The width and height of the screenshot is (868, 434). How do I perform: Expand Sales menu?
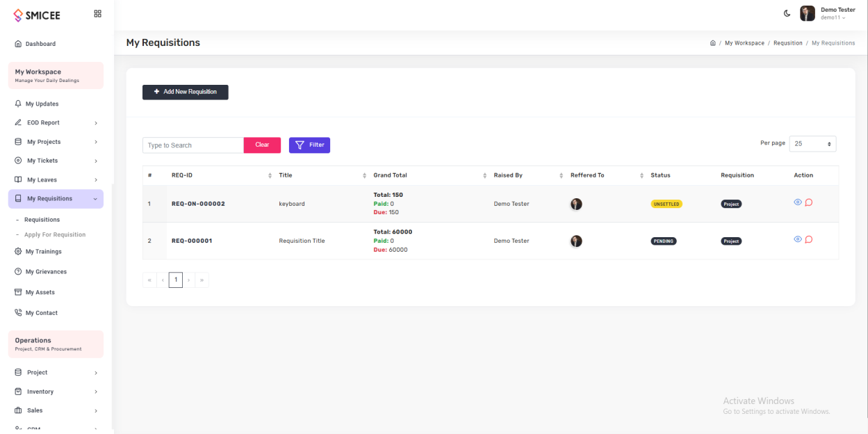pyautogui.click(x=56, y=410)
